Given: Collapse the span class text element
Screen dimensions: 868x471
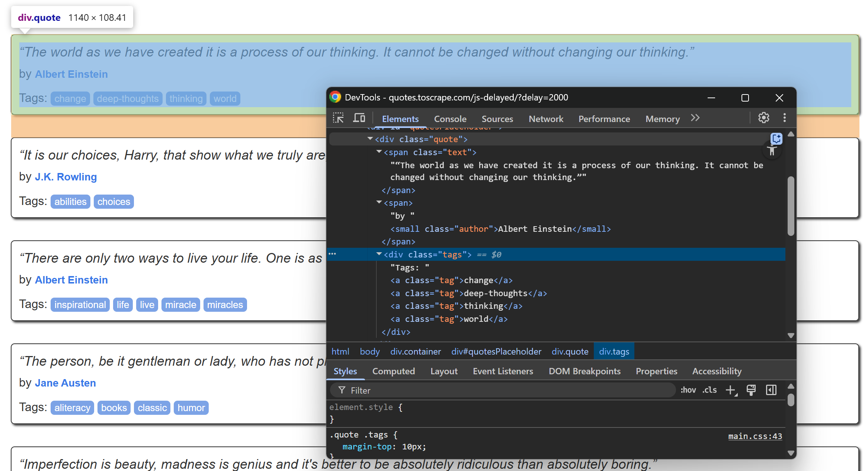Looking at the screenshot, I should tap(379, 151).
